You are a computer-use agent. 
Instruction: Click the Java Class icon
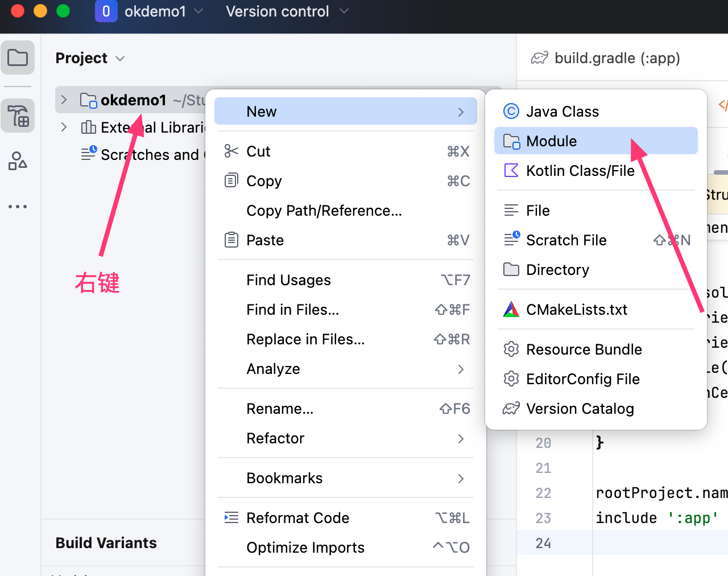click(511, 111)
